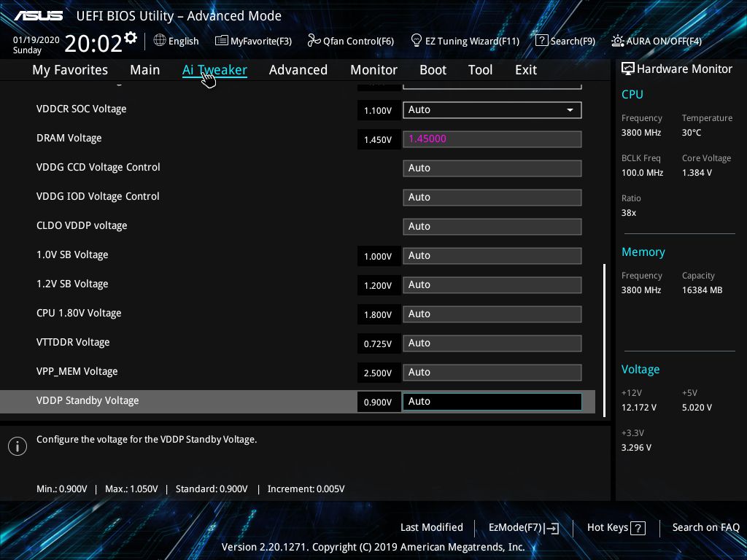
Task: Select the VDDG IOD Voltage Control field
Action: coord(492,197)
